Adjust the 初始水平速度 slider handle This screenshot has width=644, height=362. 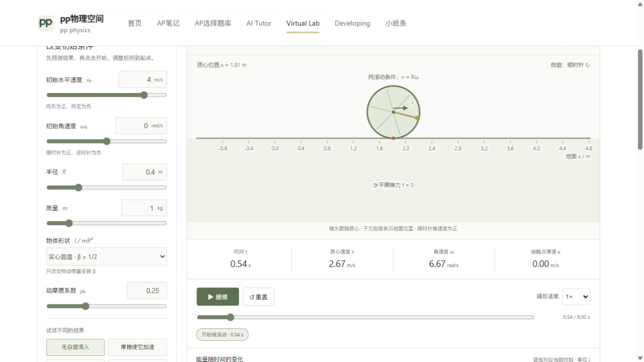[x=144, y=95]
